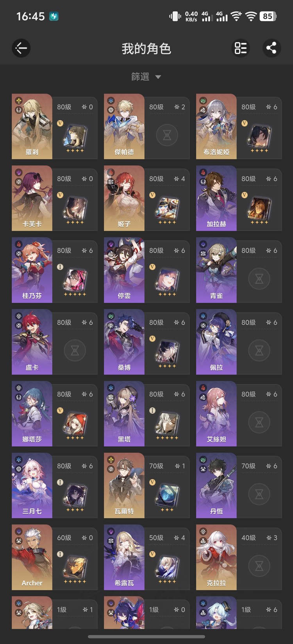Open 卡芙卡 character portrait
The height and width of the screenshot is (644, 293).
(32, 198)
